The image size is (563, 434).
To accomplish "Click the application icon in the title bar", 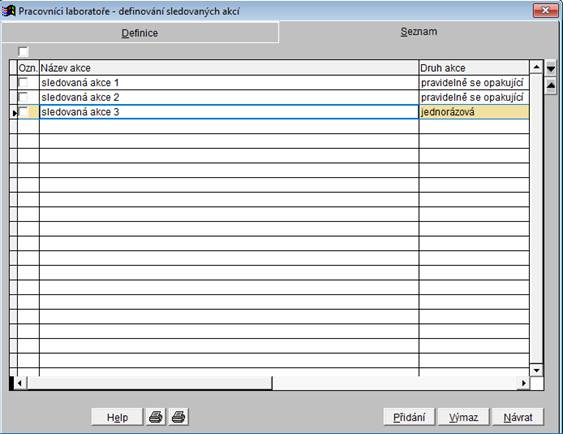I will (8, 11).
